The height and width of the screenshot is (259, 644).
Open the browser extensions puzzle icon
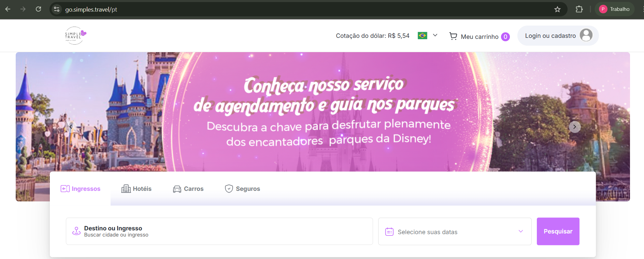click(579, 9)
